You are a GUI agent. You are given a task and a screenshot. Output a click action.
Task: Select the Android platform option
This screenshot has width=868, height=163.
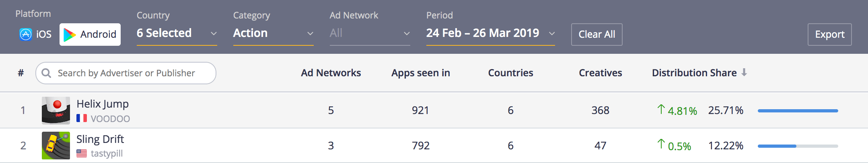90,35
